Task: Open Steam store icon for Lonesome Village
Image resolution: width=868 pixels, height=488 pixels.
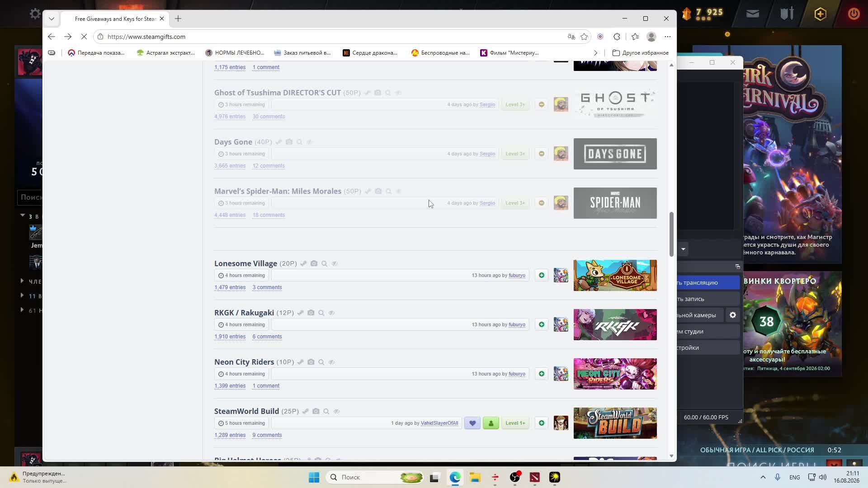Action: (303, 263)
